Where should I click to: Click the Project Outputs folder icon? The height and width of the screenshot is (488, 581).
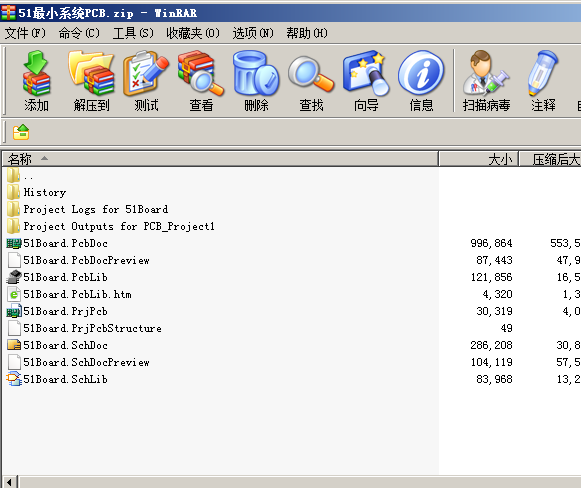[x=13, y=226]
